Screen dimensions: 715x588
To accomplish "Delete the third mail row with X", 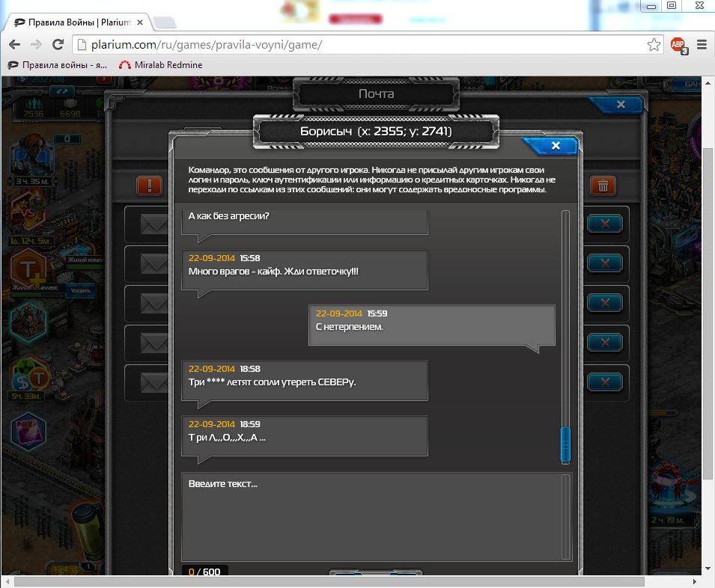I will tap(605, 302).
